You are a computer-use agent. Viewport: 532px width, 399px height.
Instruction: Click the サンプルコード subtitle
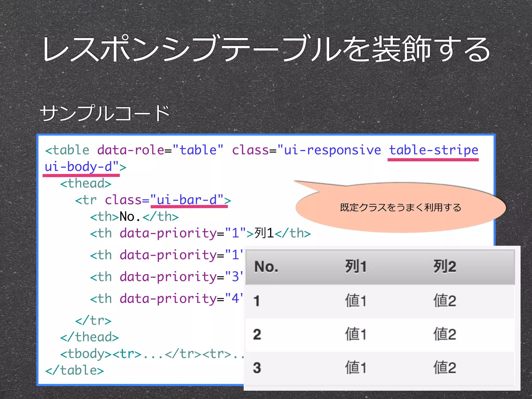[104, 113]
